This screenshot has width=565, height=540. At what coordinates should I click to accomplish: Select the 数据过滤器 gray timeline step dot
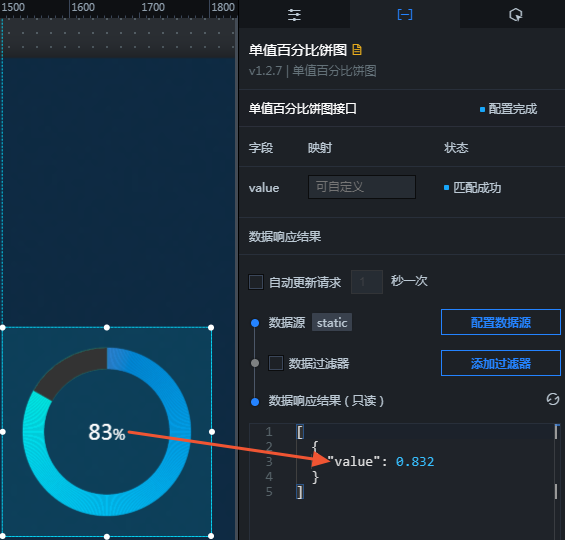[x=255, y=363]
